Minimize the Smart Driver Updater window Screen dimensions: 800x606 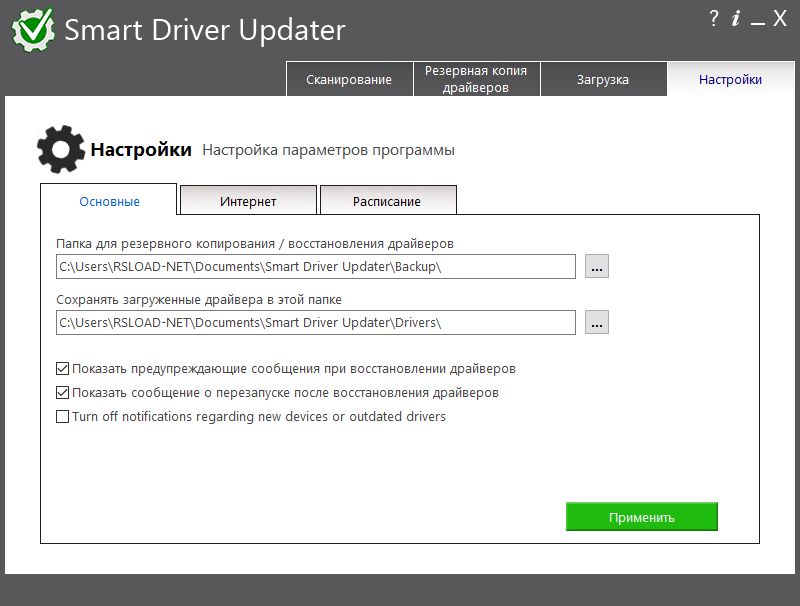point(758,23)
